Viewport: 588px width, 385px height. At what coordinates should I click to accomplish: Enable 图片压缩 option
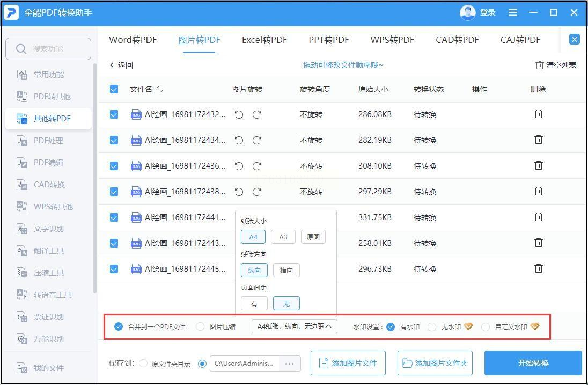200,326
